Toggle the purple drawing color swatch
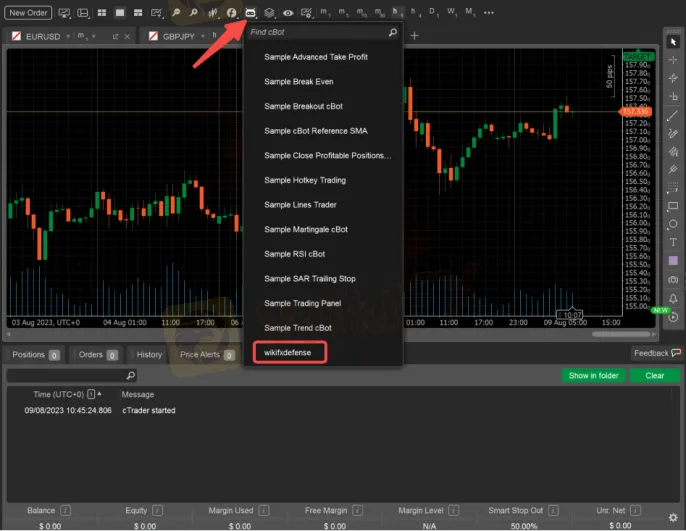686x531 pixels. (673, 261)
